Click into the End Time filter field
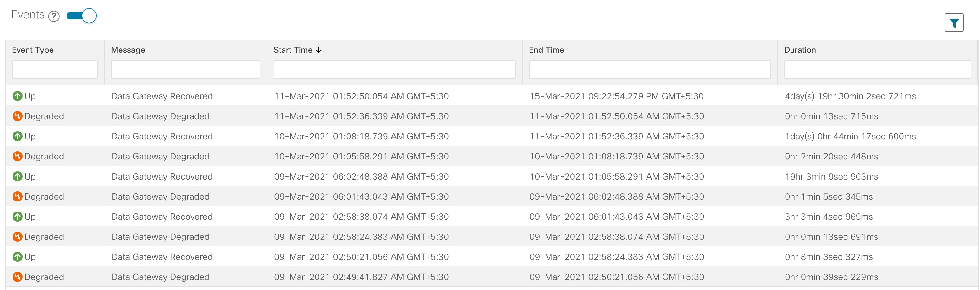Viewport: 980px width, 290px height. [x=649, y=70]
